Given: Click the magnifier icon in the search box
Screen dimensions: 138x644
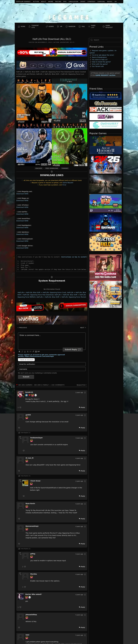Looking at the screenshot, I should (x=92, y=40).
